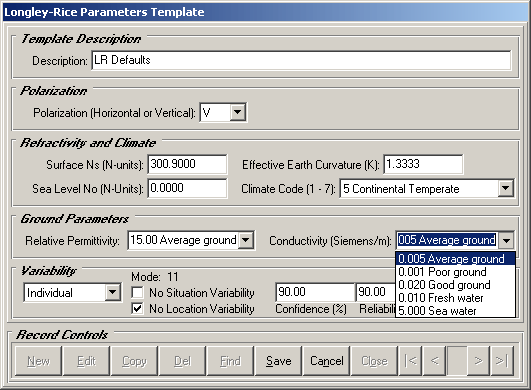Open Relative Permittivity dropdown arrow
Viewport: 531px width, 390px height.
point(246,240)
